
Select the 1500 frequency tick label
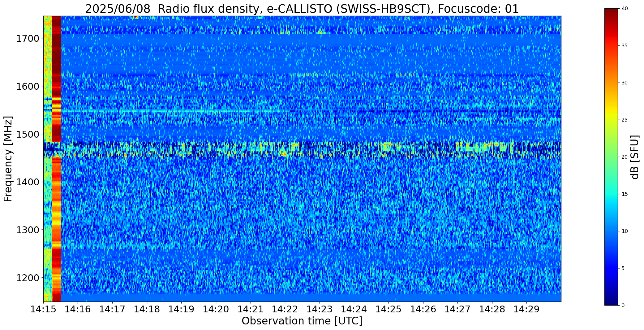pyautogui.click(x=28, y=135)
